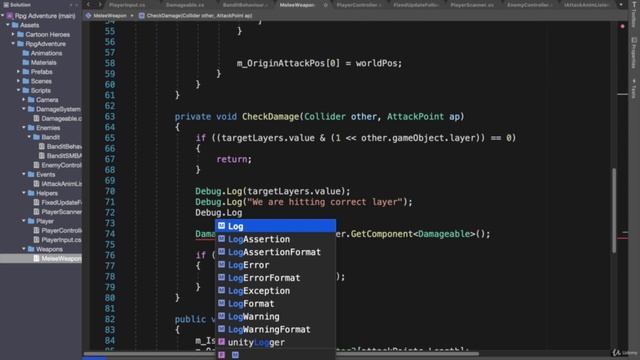640x360 pixels.
Task: Collapse the Bandit folder
Action: 29,137
